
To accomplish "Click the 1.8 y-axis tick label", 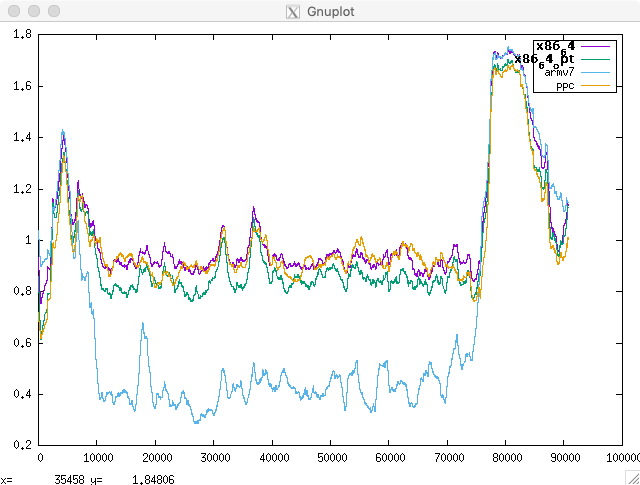I will point(21,34).
